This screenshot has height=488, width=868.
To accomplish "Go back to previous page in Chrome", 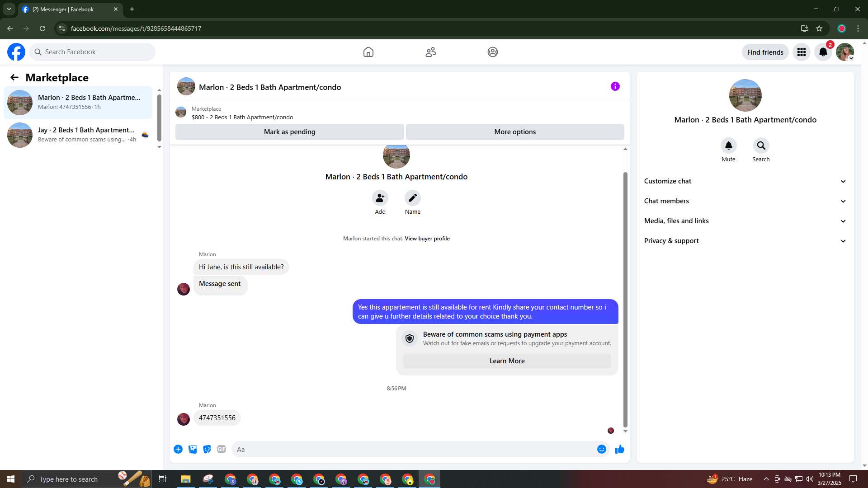I will [x=10, y=28].
